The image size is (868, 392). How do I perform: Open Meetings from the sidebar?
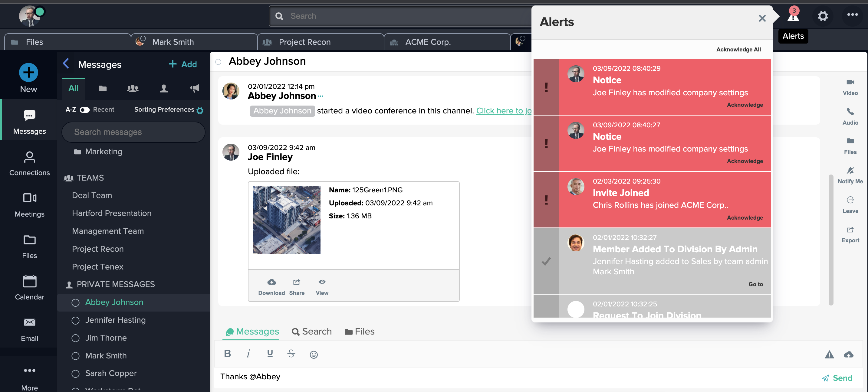coord(29,205)
